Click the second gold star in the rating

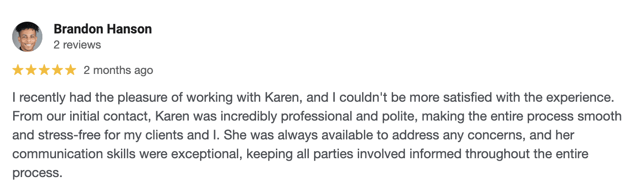[31, 71]
